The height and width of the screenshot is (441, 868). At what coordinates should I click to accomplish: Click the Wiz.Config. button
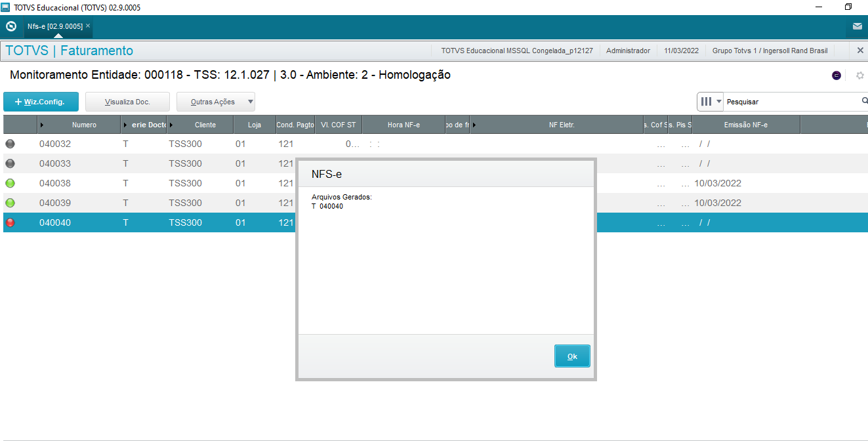coord(41,102)
